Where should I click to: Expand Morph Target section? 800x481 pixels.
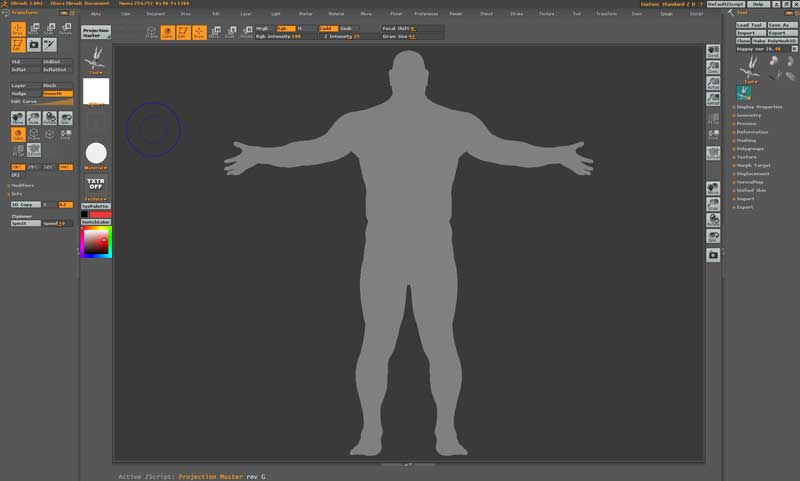tap(753, 165)
